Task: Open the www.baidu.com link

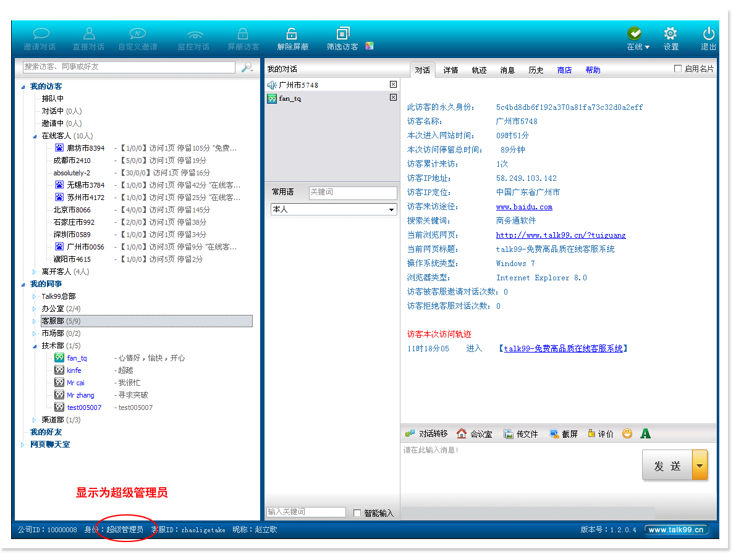Action: 524,207
